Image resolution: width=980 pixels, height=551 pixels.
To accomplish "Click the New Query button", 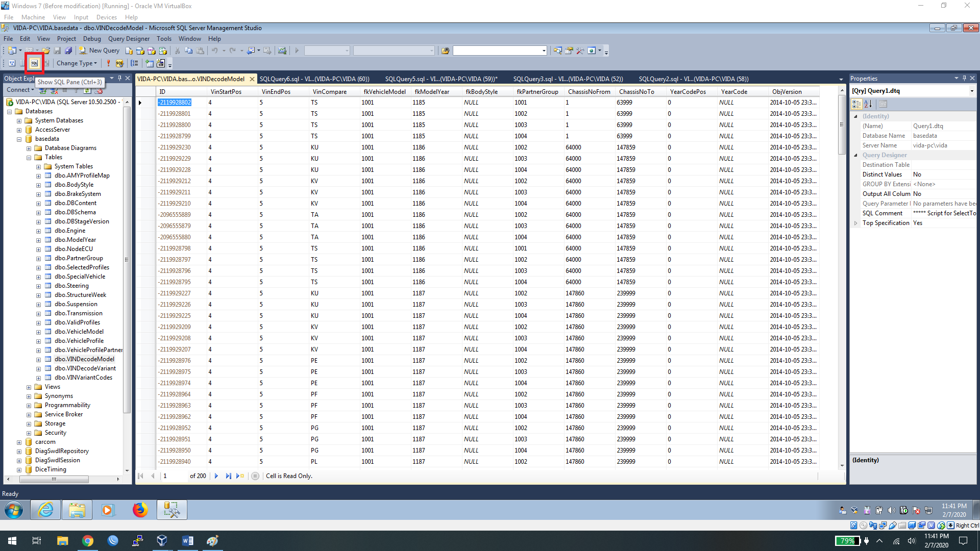I will click(100, 51).
